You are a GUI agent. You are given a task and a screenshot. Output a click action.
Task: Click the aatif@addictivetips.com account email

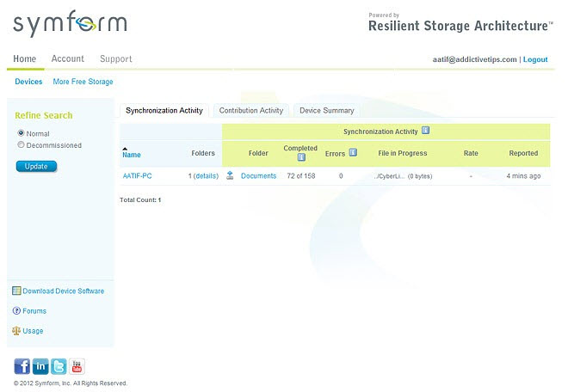tap(474, 59)
